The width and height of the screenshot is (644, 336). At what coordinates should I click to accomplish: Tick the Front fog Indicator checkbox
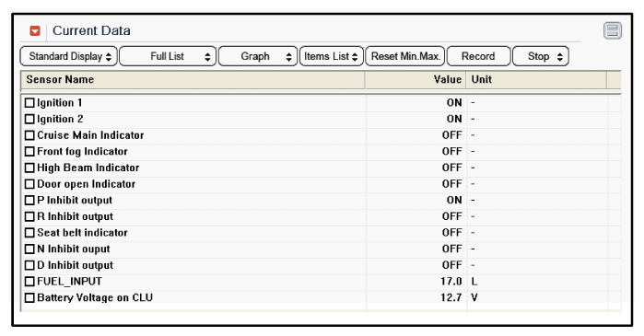coord(29,151)
